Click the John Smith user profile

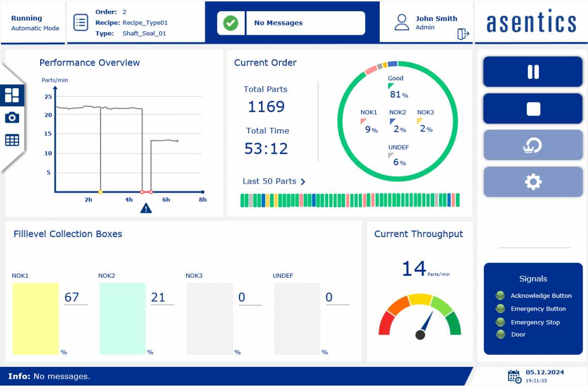pos(426,23)
